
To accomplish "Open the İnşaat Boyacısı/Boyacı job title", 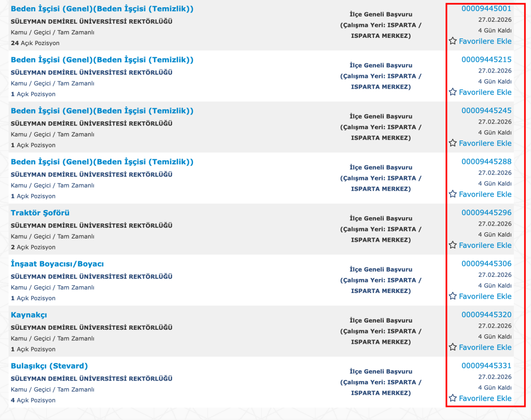I will click(57, 264).
